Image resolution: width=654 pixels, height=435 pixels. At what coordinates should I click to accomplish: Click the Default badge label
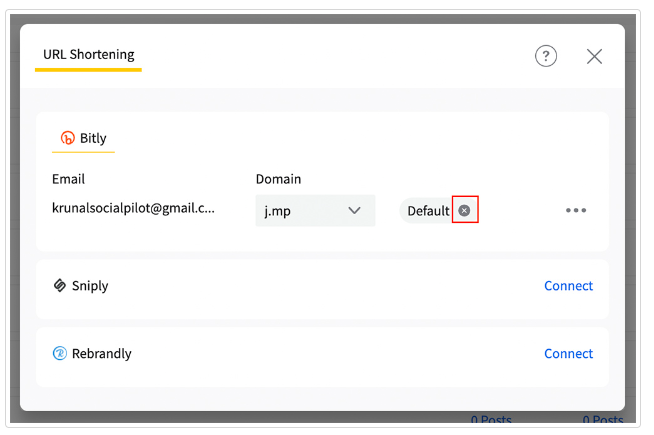pos(428,211)
